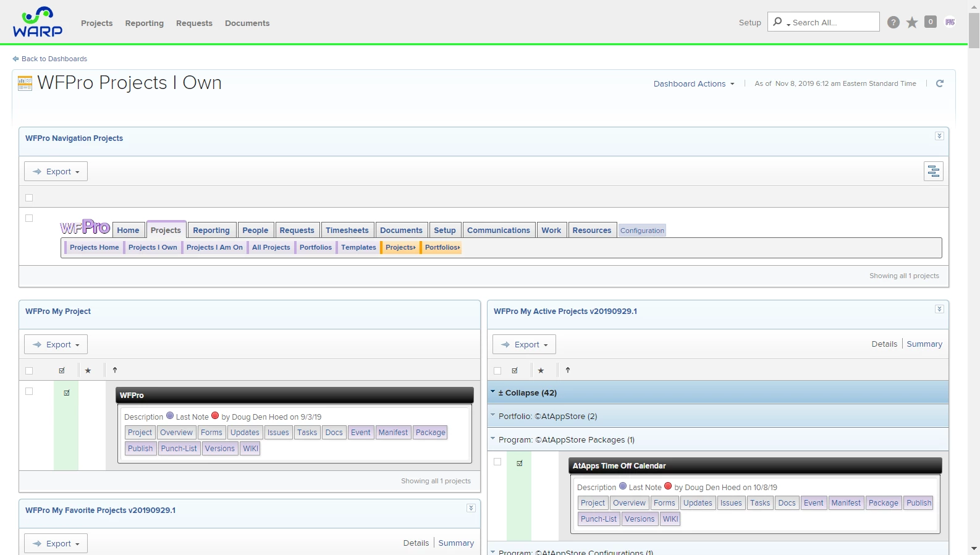
Task: Click the vertical page scrollbar thumb
Action: point(974,30)
